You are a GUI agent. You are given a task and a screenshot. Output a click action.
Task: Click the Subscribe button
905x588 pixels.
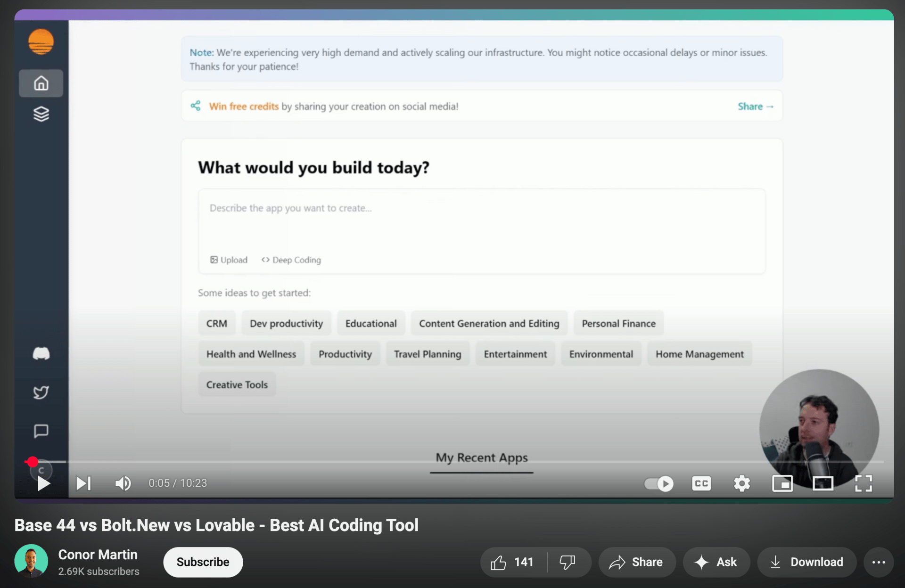pyautogui.click(x=203, y=562)
